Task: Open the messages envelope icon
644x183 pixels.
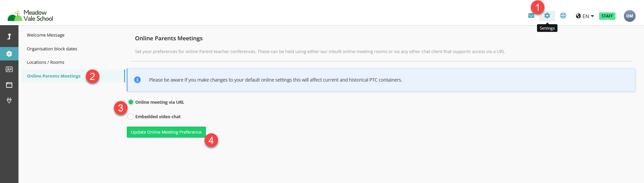Action: click(x=531, y=15)
